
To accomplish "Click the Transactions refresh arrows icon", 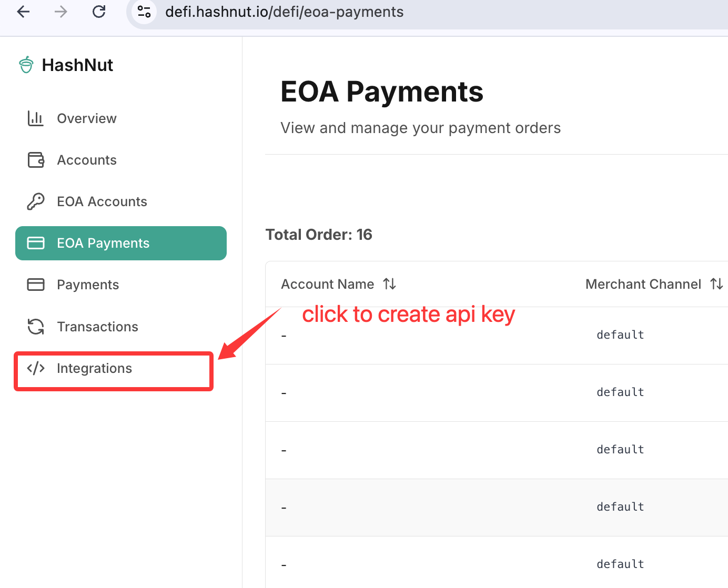I will 36,327.
